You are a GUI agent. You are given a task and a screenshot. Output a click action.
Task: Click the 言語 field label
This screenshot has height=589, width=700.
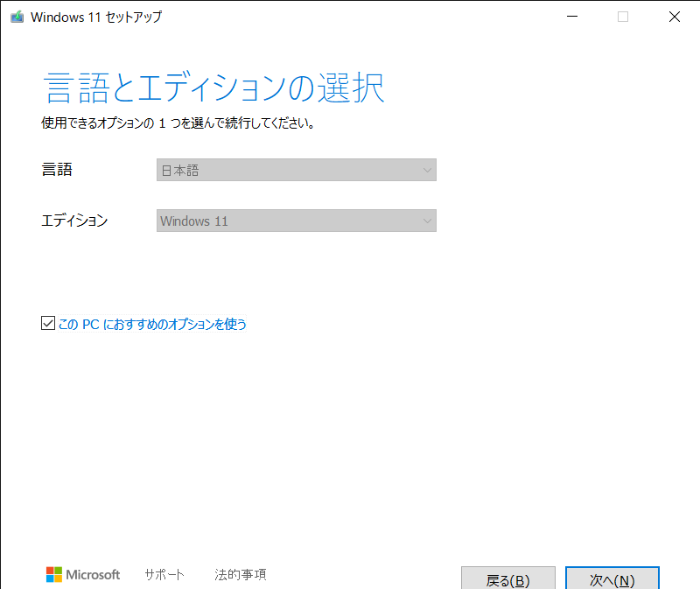point(57,170)
